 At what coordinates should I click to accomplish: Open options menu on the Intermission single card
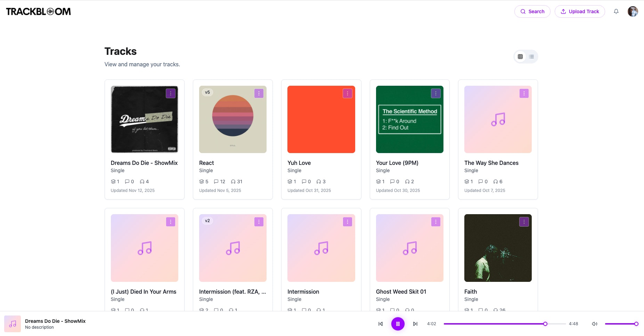(348, 222)
